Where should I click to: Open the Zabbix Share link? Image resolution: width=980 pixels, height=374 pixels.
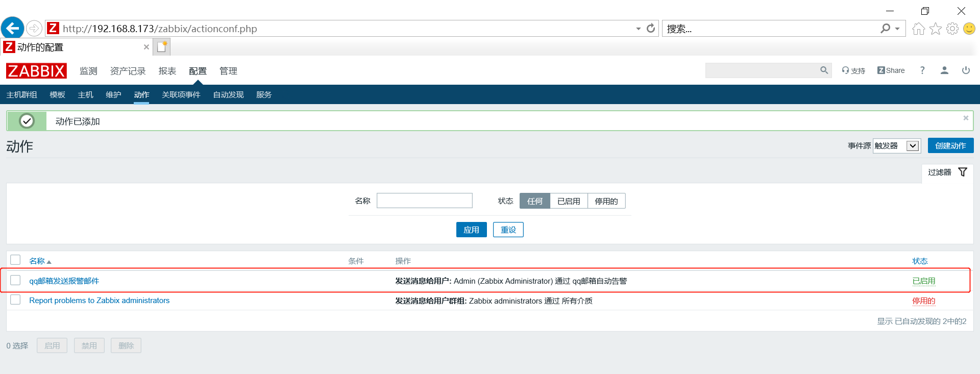(x=891, y=70)
